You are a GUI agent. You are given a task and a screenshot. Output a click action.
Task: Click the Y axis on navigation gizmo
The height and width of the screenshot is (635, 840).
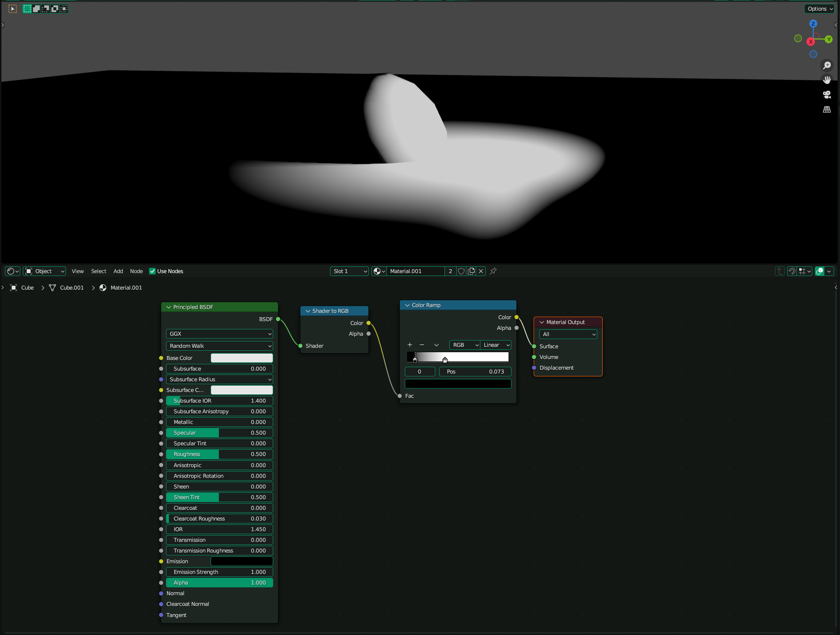[x=829, y=39]
